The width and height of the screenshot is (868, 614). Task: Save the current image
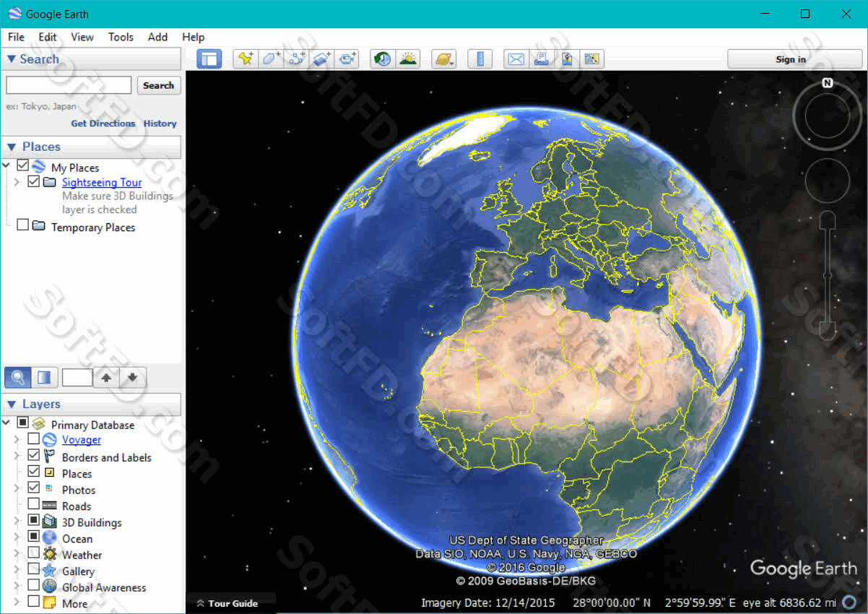click(566, 59)
